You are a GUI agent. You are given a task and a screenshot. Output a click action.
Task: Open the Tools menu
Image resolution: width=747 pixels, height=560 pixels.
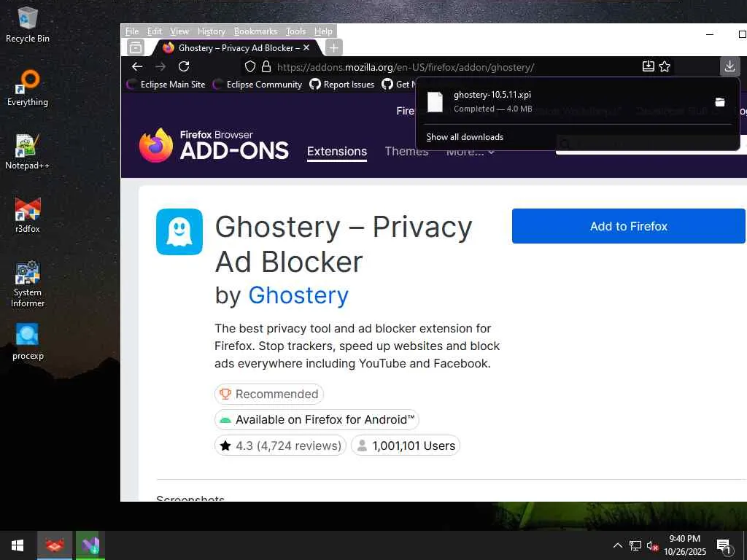pyautogui.click(x=295, y=31)
